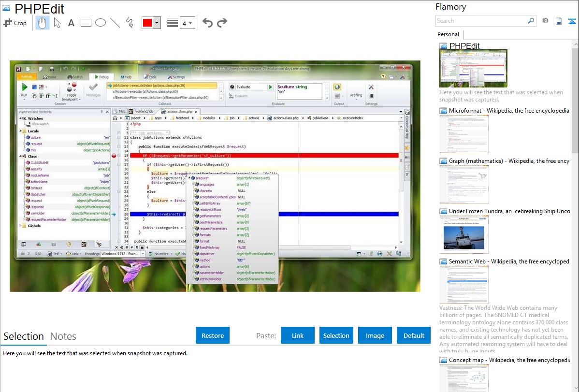This screenshot has width=579, height=392.
Task: Click the Flamory heading
Action: (450, 7)
